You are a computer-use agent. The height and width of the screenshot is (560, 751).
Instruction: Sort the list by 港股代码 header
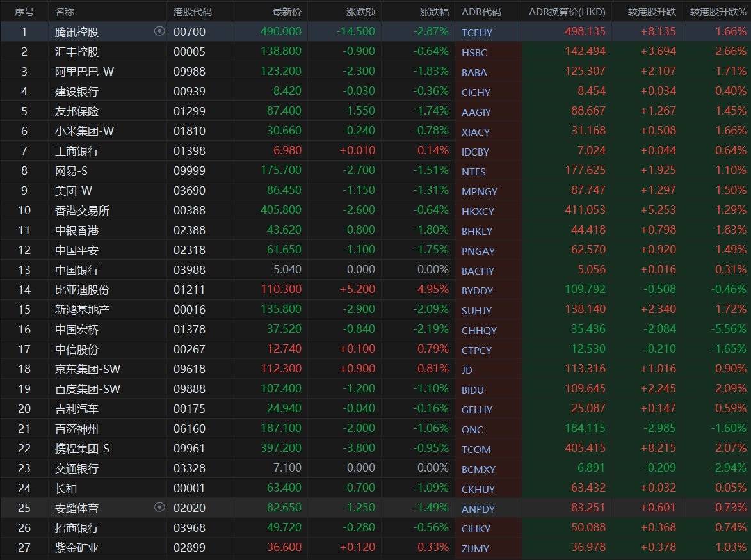pos(192,12)
